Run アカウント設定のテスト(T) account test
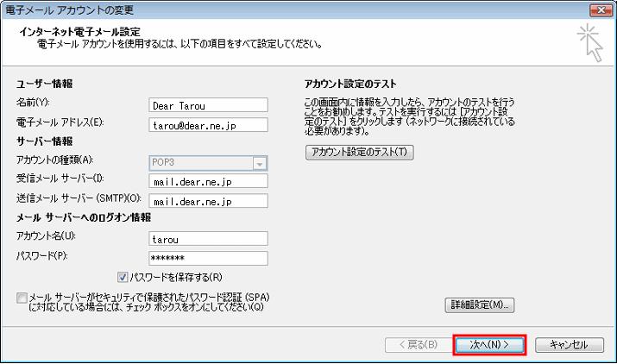The width and height of the screenshot is (617, 364). [x=359, y=153]
